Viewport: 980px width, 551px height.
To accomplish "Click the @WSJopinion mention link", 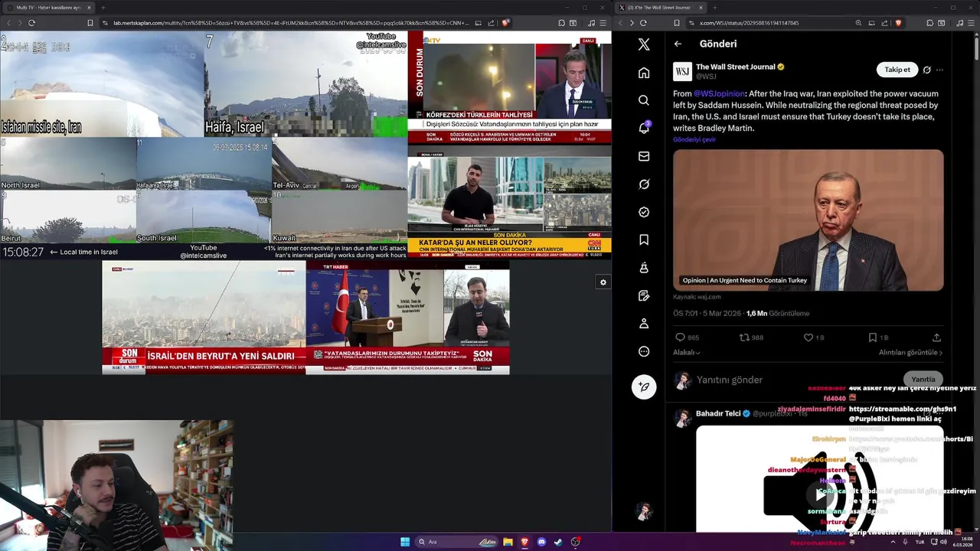I will pyautogui.click(x=719, y=93).
